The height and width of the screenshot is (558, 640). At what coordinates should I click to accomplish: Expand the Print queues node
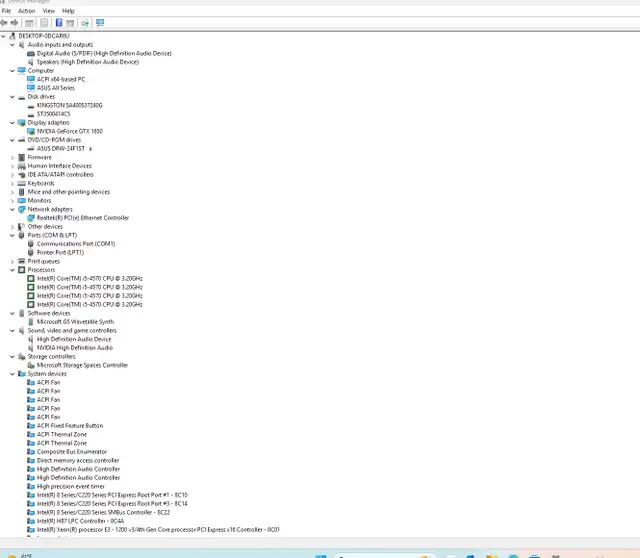[x=12, y=261]
